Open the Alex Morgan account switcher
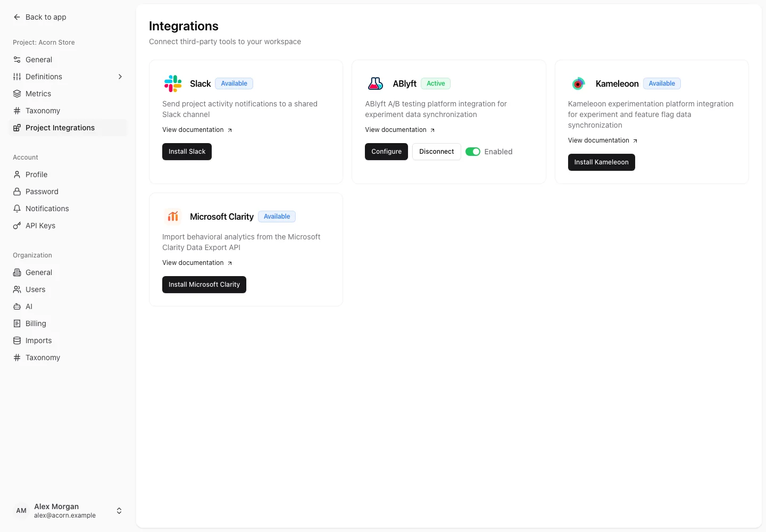766x532 pixels. coord(68,511)
